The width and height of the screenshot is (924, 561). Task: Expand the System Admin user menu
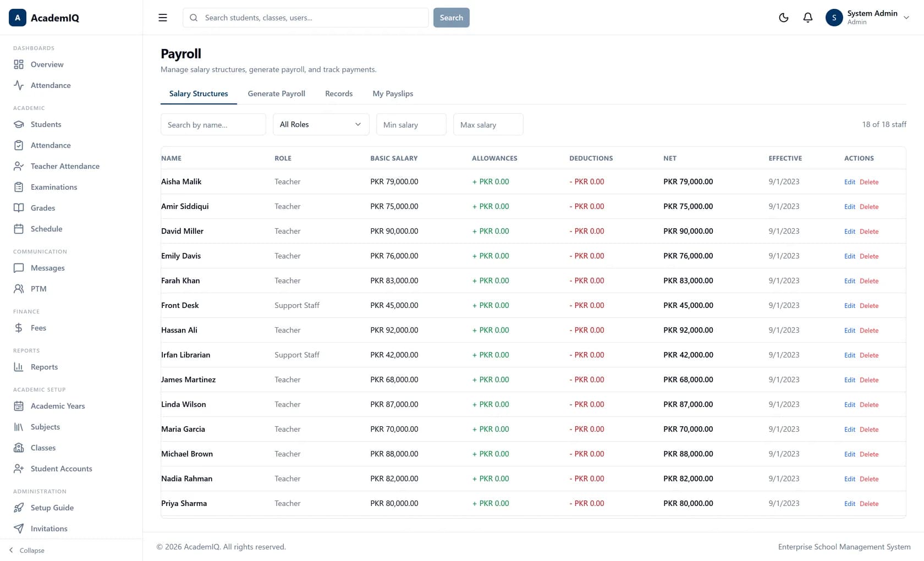click(x=867, y=18)
